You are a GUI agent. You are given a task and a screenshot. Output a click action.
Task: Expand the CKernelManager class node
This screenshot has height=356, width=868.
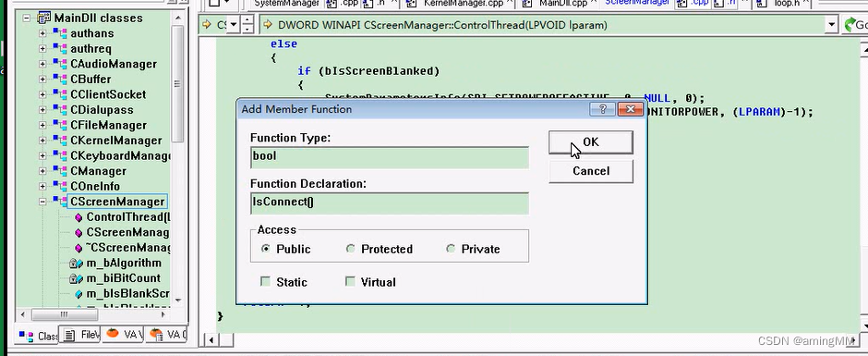coord(42,141)
